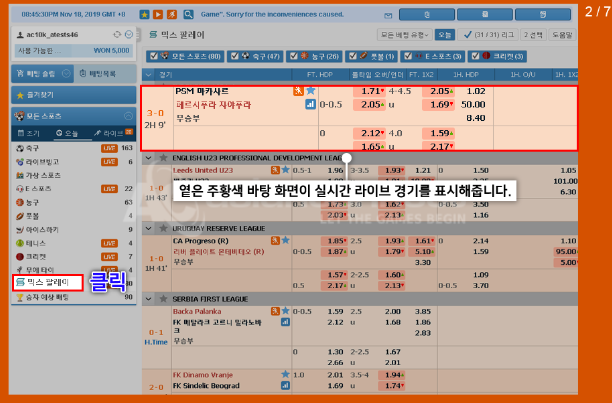The width and height of the screenshot is (612, 403).
Task: Select 믹스 팔레이 in sidebar
Action: [48, 282]
